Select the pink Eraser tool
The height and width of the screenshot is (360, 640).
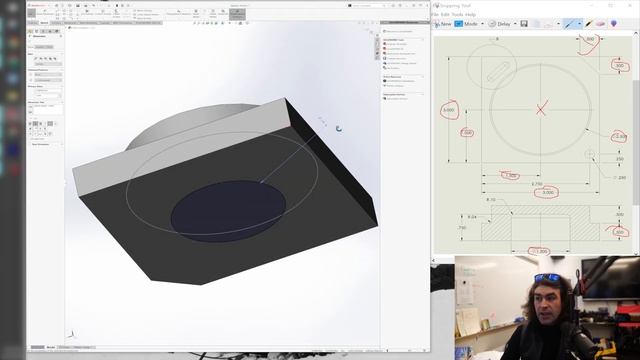pos(600,24)
